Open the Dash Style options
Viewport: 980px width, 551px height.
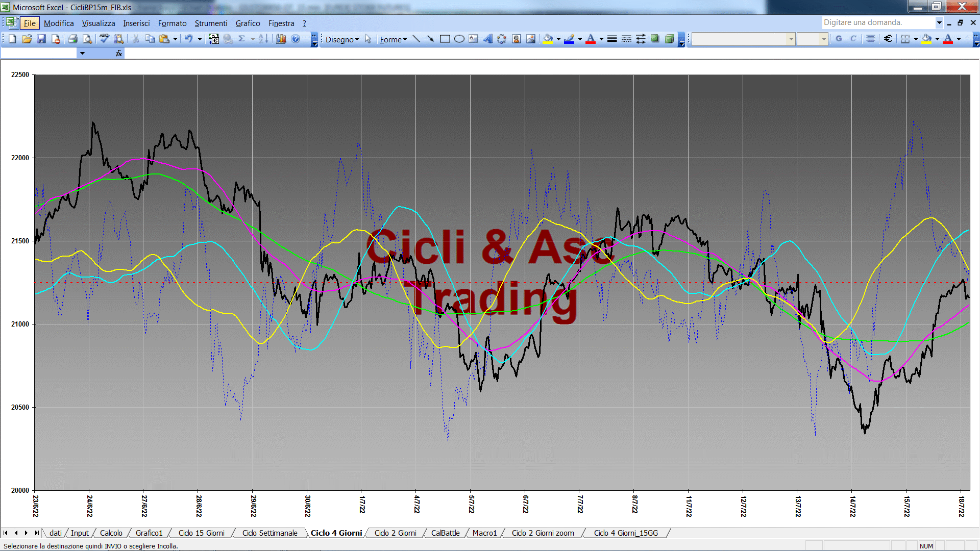(626, 39)
